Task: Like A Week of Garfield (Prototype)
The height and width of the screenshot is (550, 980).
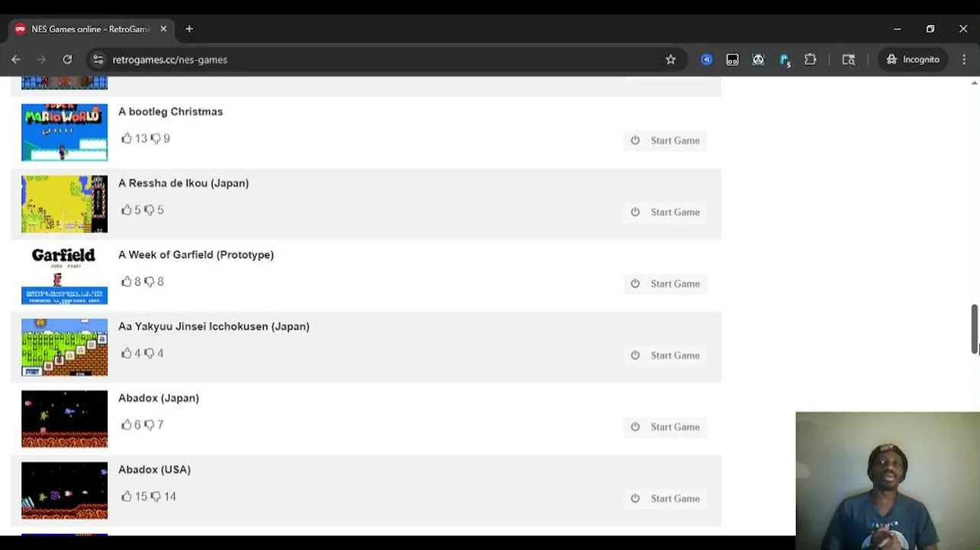Action: 127,282
